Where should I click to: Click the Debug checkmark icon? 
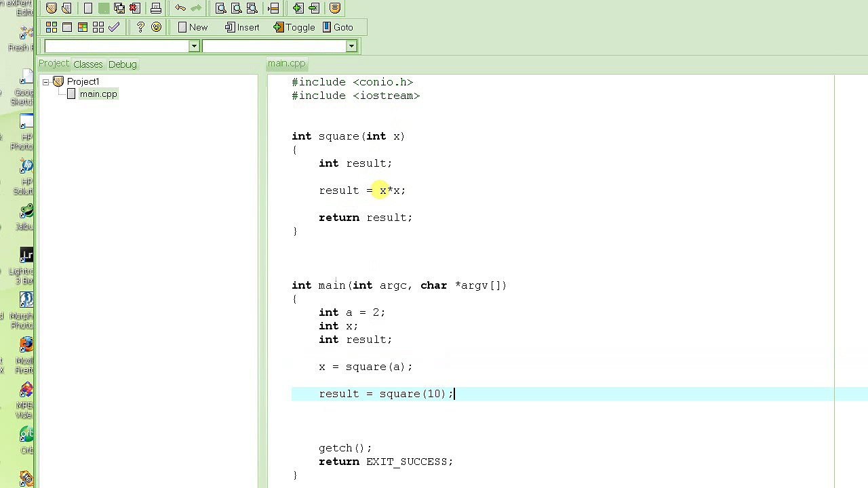coord(113,27)
